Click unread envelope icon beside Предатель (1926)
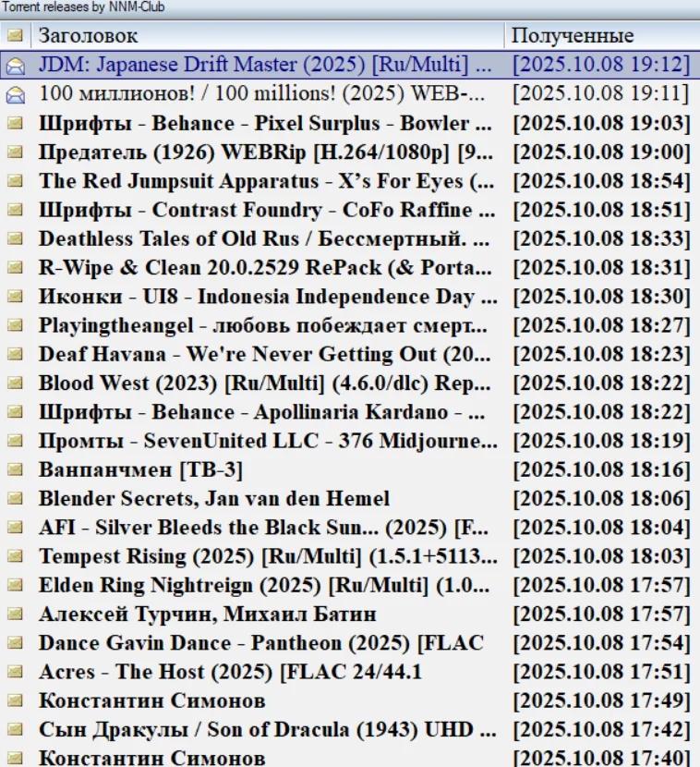This screenshot has width=700, height=767. 15,152
